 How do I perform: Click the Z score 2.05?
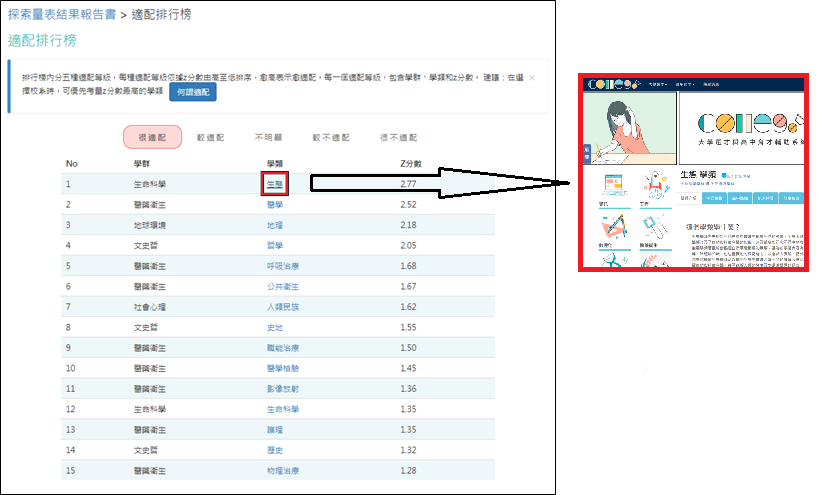coord(408,245)
